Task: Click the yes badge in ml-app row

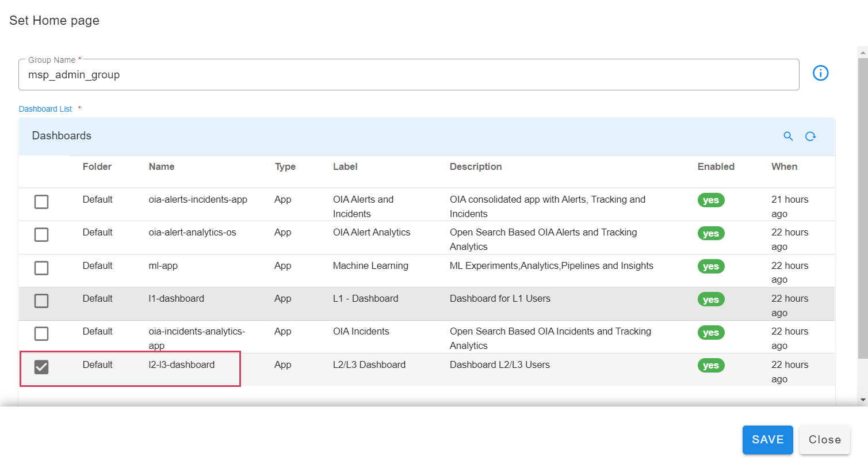Action: 710,267
